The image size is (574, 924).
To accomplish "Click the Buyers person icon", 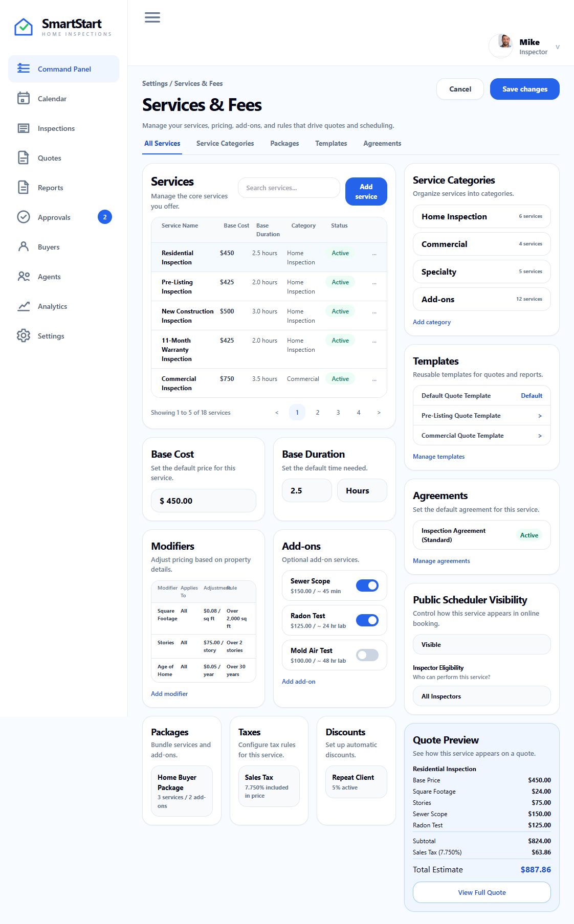I will click(24, 246).
